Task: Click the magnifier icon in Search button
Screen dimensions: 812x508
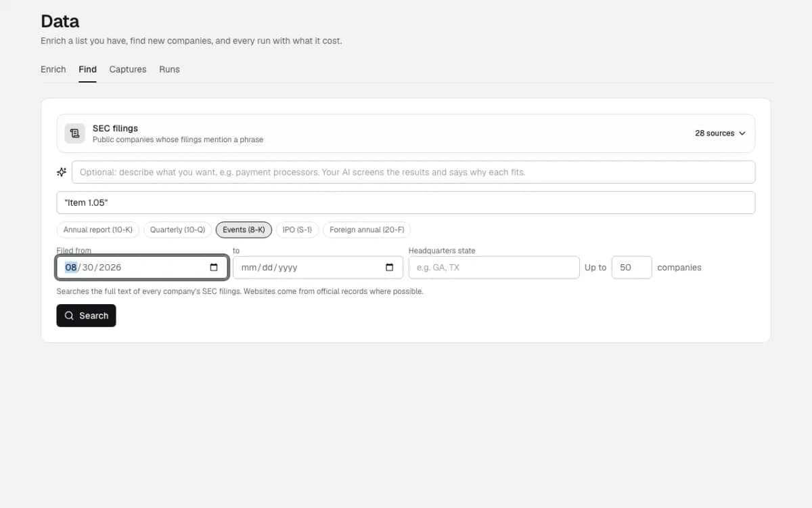Action: [x=69, y=316]
